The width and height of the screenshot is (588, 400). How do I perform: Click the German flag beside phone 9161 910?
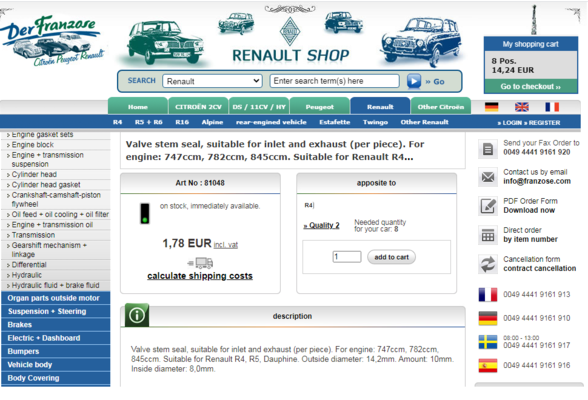(x=488, y=318)
